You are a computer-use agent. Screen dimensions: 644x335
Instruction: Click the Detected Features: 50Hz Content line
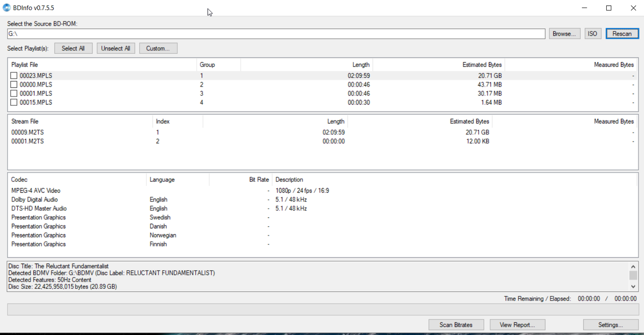(50, 280)
